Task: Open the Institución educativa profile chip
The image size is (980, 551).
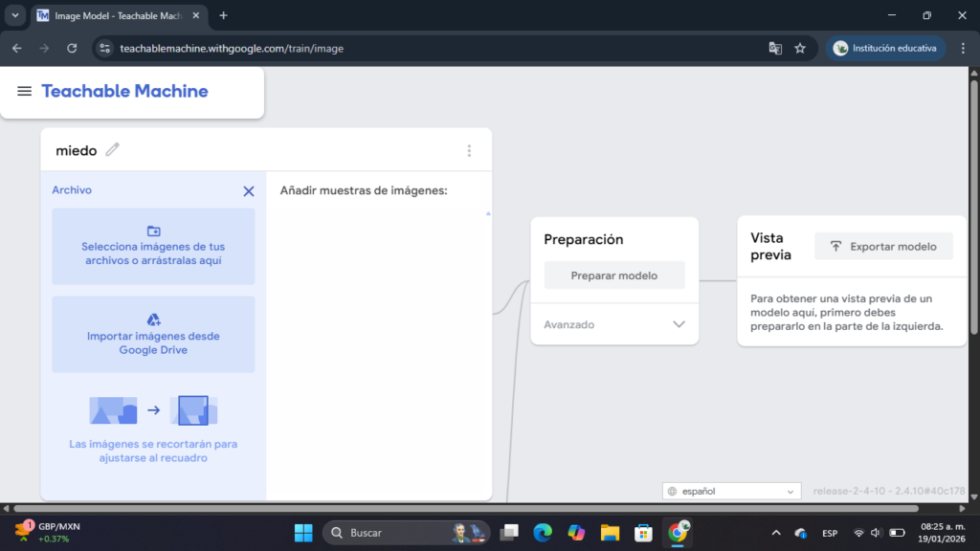Action: [x=885, y=48]
